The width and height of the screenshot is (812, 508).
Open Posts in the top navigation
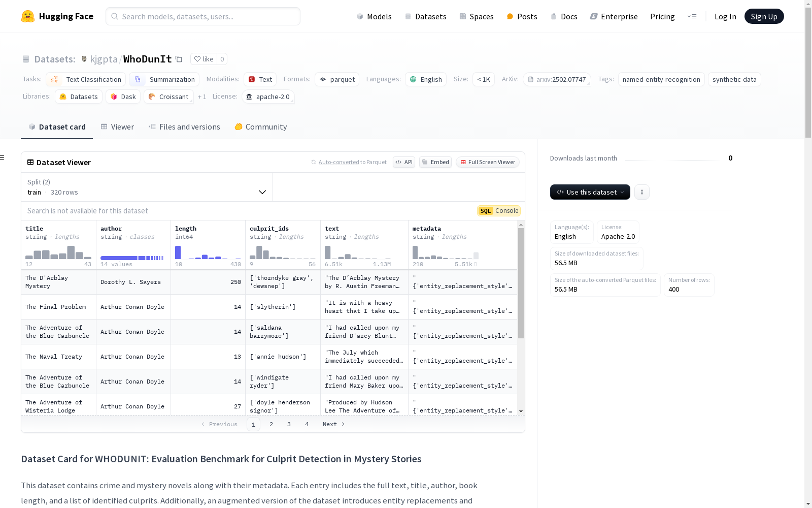(x=522, y=16)
